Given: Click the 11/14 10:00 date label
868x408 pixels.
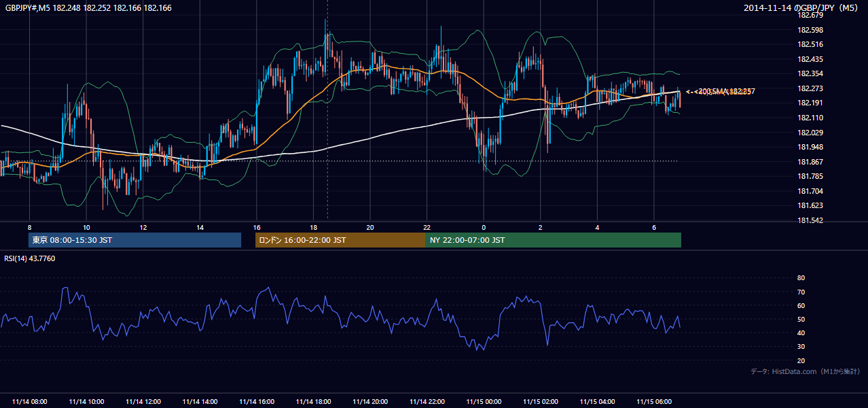Looking at the screenshot, I should point(86,402).
